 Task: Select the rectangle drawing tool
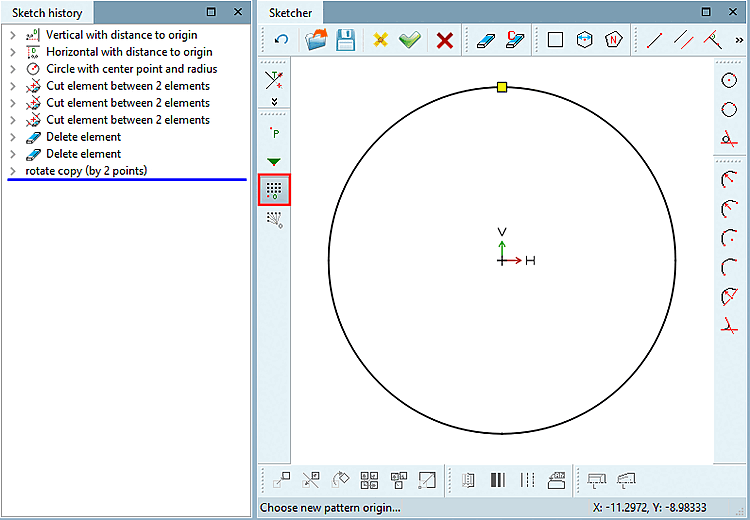(556, 40)
